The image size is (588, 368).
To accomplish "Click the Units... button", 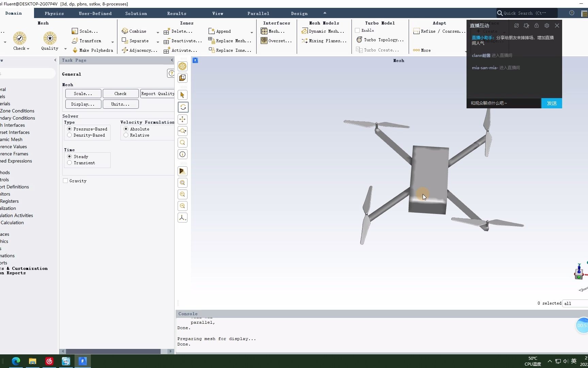I will (120, 104).
